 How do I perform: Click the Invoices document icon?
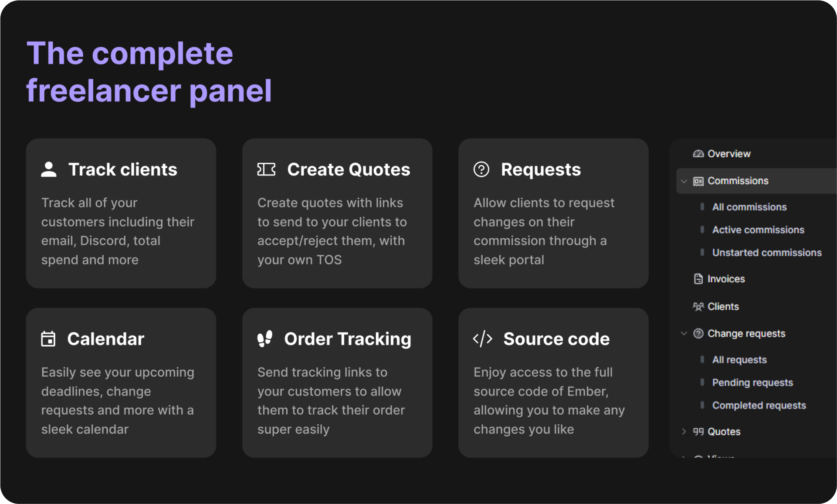(x=698, y=279)
